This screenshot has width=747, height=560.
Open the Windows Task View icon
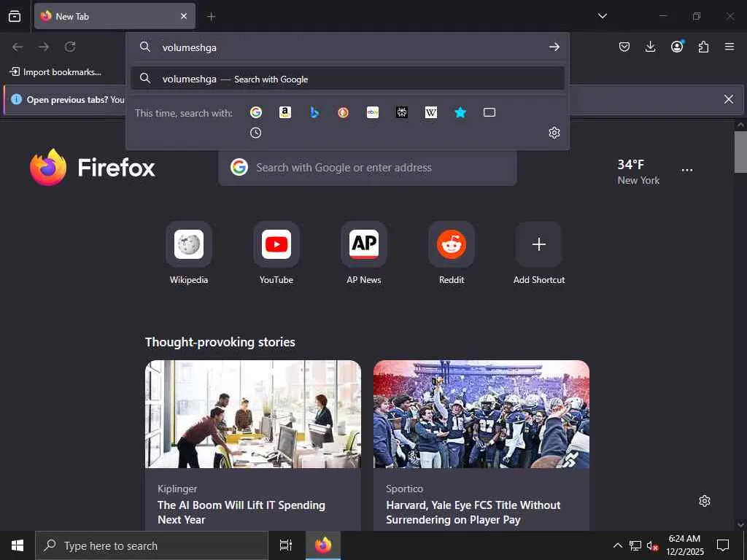point(286,545)
